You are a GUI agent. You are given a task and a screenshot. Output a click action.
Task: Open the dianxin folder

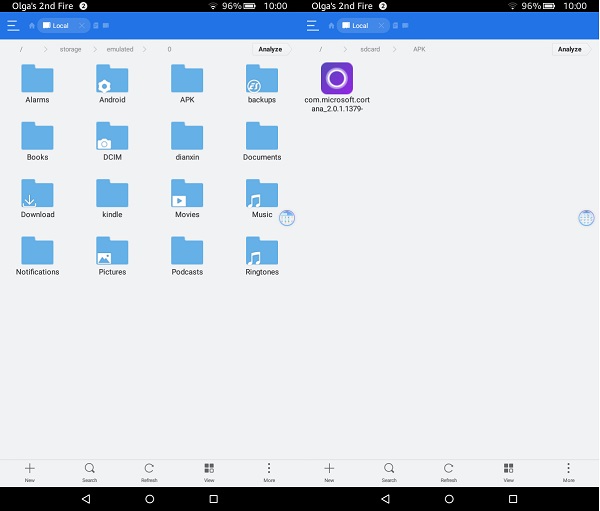[x=187, y=141]
